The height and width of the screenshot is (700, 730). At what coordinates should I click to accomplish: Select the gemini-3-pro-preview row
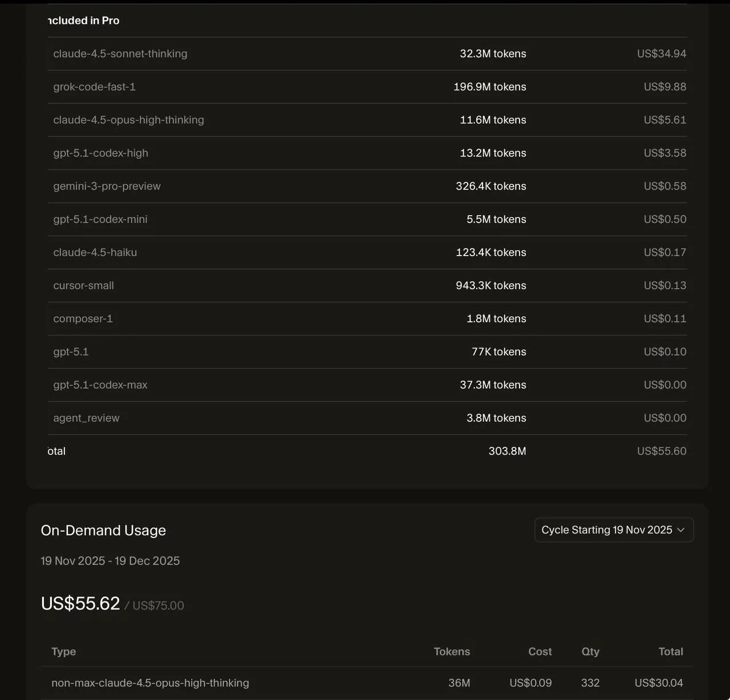[107, 186]
